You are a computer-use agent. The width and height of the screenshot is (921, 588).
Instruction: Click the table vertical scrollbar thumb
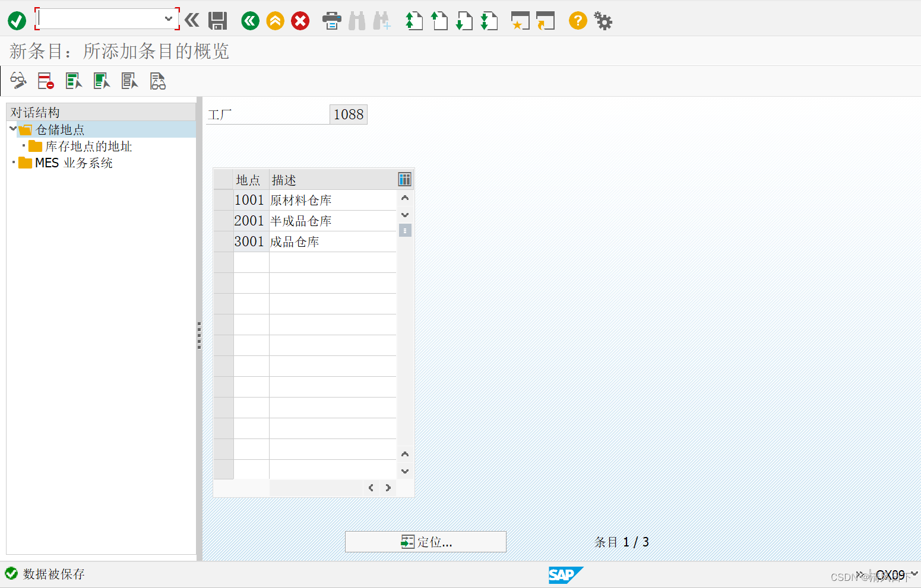point(405,230)
